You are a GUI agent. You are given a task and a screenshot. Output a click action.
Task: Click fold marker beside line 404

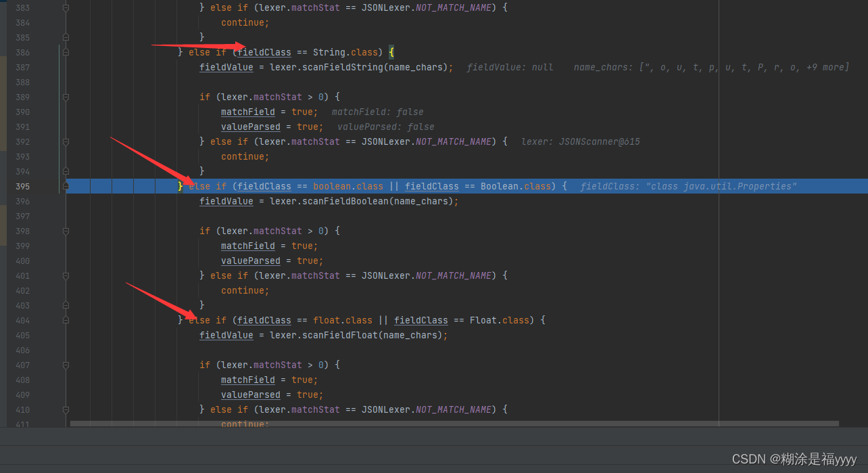pyautogui.click(x=66, y=320)
